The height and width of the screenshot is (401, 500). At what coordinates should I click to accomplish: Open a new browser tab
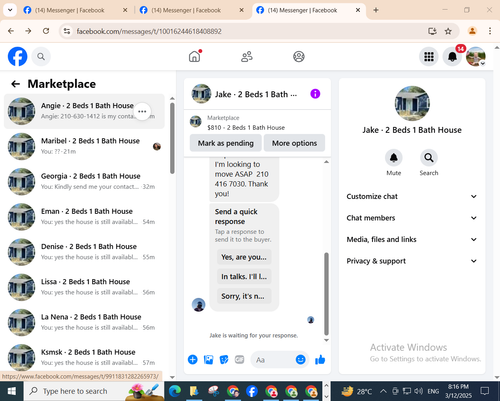point(376,10)
